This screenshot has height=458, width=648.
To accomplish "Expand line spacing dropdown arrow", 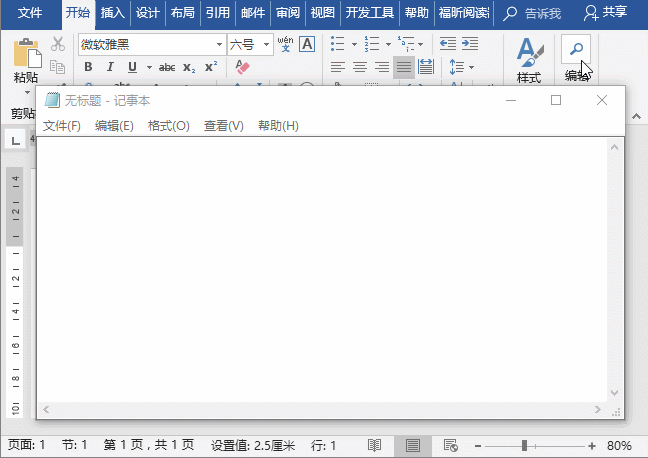I will 472,67.
